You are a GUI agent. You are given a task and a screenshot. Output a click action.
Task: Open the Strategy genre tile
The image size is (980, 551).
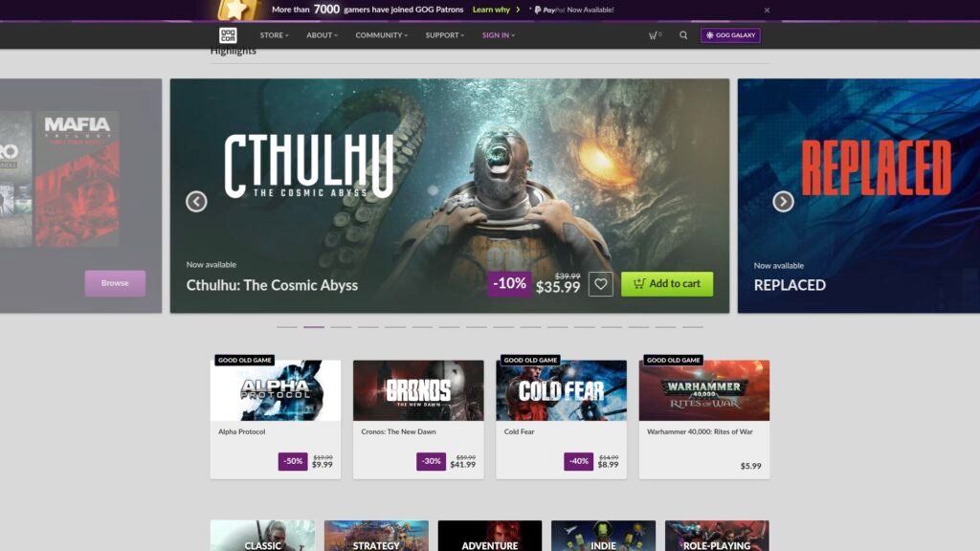tap(375, 537)
